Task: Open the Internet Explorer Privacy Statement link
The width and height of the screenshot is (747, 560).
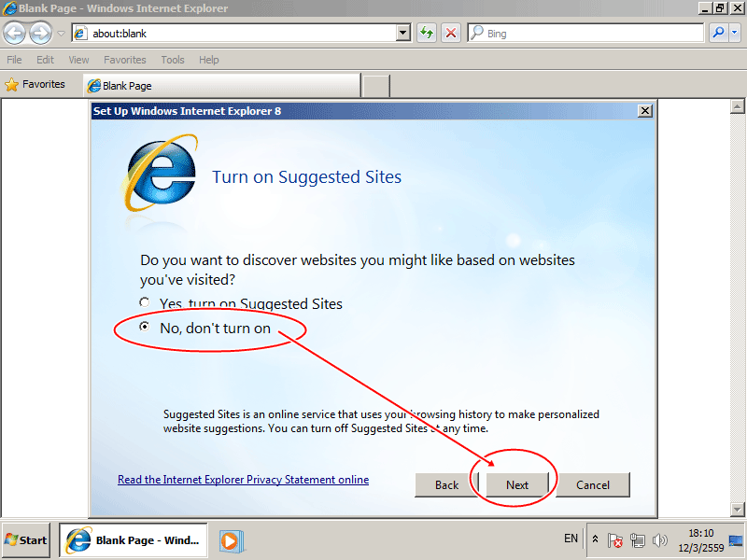Action: (243, 480)
